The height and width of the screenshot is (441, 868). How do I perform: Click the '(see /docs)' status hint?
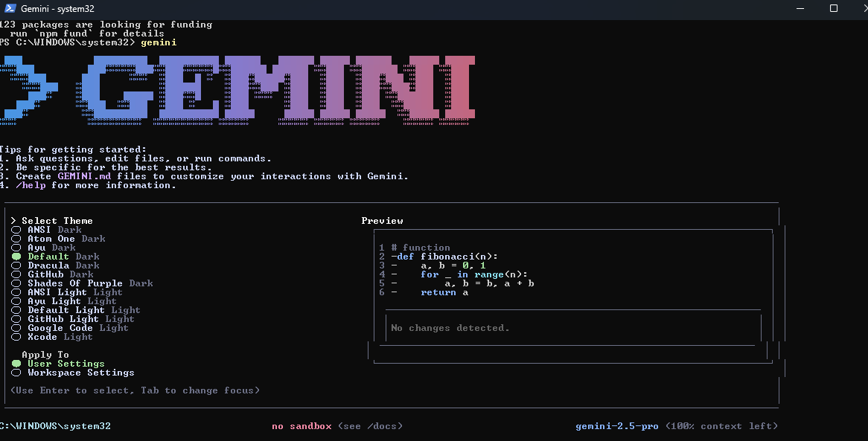(370, 425)
